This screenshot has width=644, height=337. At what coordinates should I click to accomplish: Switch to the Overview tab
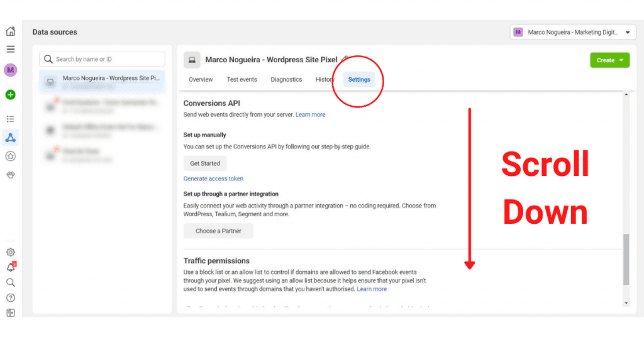pyautogui.click(x=201, y=80)
